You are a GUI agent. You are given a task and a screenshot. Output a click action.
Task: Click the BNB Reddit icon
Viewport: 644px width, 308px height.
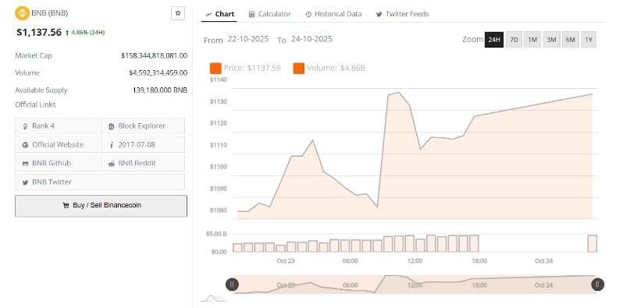tap(112, 163)
